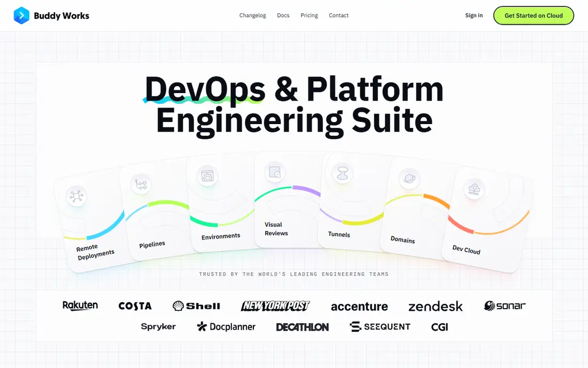
Task: Open the Pricing page
Action: tap(309, 16)
